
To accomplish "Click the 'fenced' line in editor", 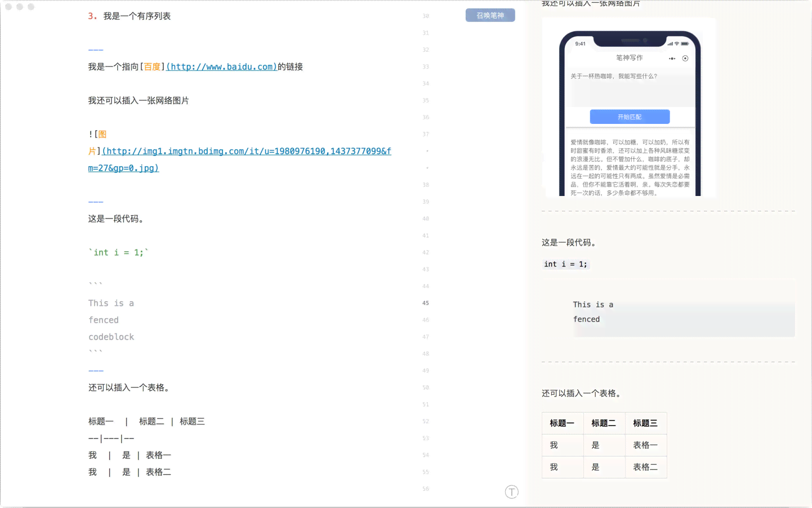I will point(104,320).
